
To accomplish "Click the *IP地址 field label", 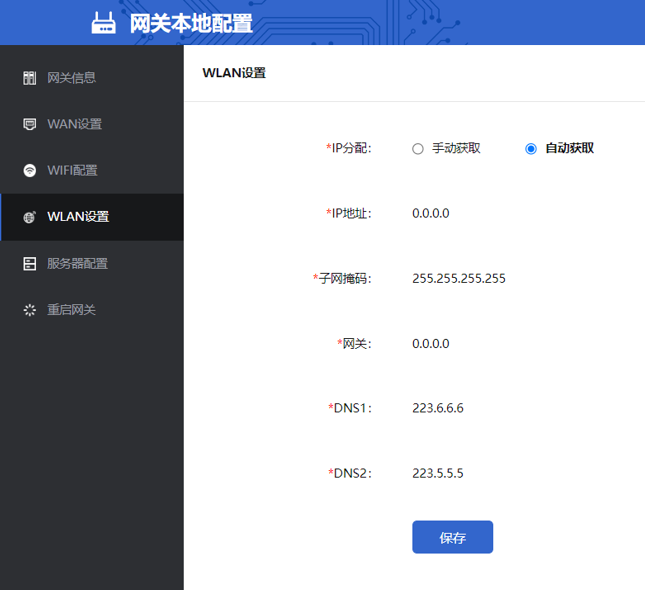I will (x=349, y=213).
